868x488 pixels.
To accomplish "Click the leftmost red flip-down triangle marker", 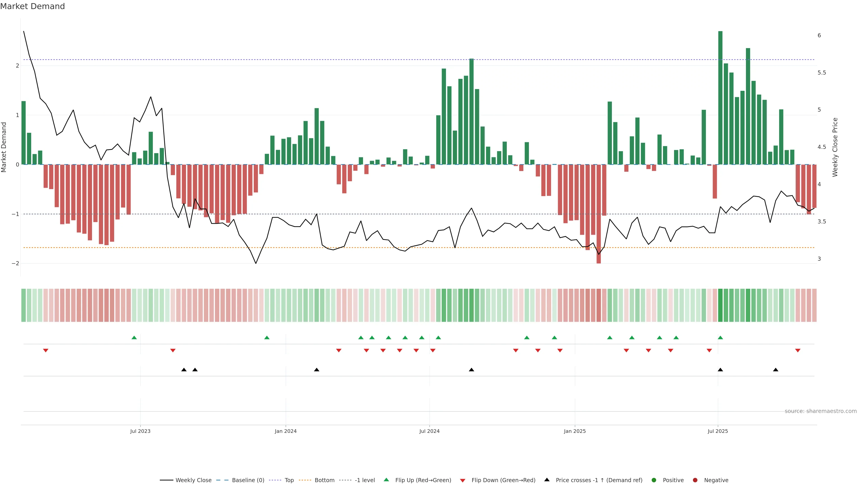I will pos(46,351).
